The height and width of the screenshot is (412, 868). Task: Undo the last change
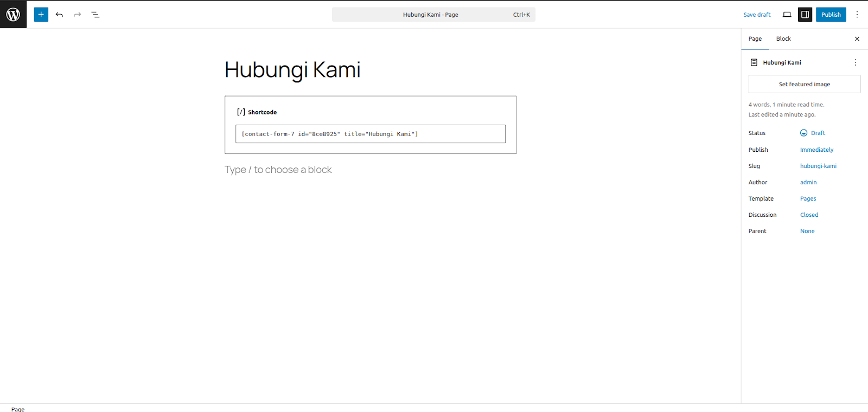59,15
